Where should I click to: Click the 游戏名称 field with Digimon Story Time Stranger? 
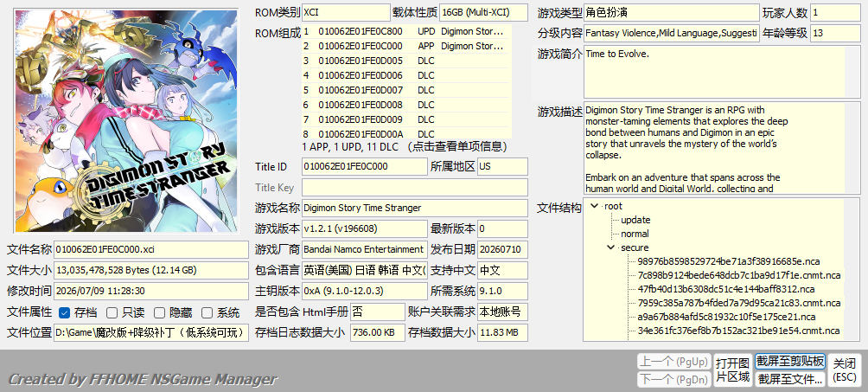pos(415,208)
